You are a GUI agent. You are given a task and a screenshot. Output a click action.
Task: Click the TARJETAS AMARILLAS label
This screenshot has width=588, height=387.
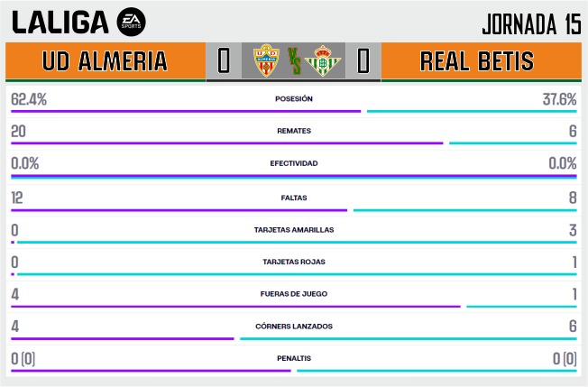coord(294,230)
